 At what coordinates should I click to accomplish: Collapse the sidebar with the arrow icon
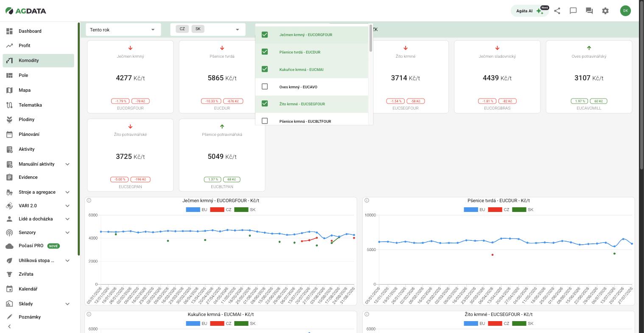pyautogui.click(x=9, y=326)
